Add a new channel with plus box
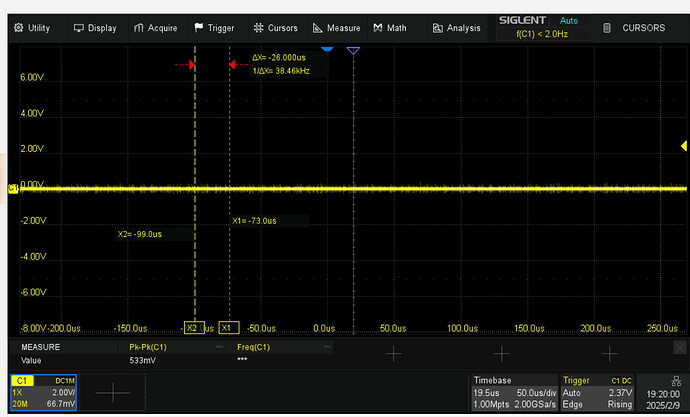The height and width of the screenshot is (417, 690). (113, 392)
